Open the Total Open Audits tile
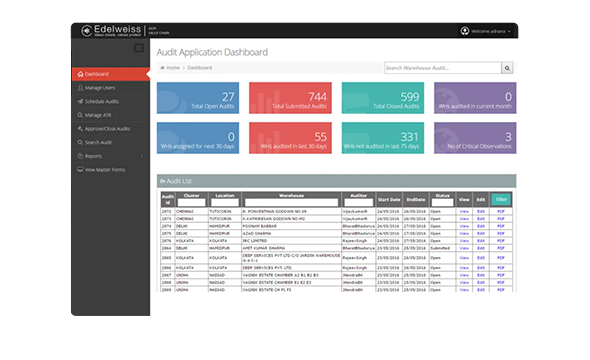Image resolution: width=590 pixels, height=360 pixels. click(x=198, y=98)
